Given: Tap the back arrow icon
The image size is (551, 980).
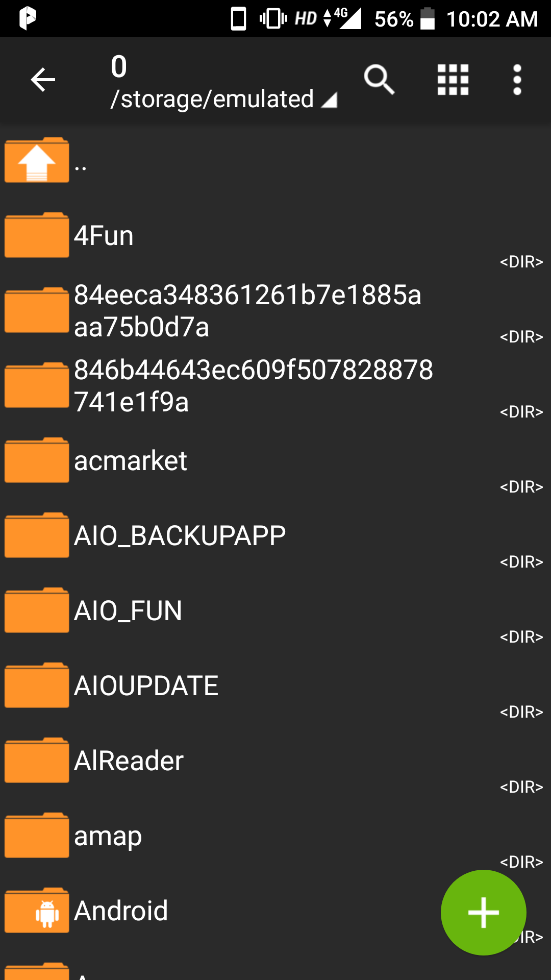Looking at the screenshot, I should (x=43, y=80).
